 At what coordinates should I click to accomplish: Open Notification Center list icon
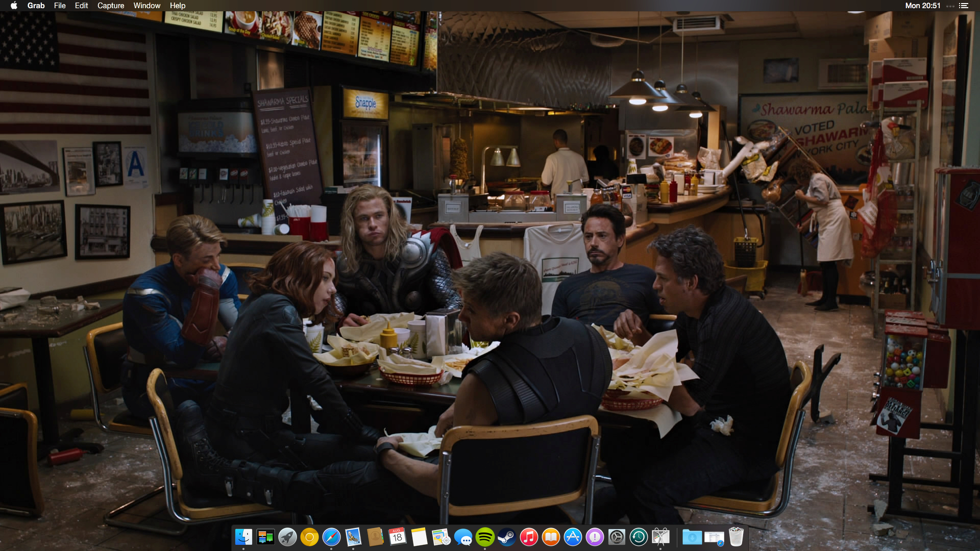pos(964,6)
